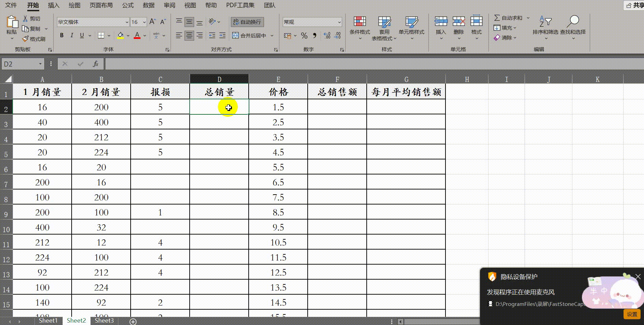This screenshot has width=644, height=325.
Task: Open the 文件 File menu
Action: click(x=11, y=5)
